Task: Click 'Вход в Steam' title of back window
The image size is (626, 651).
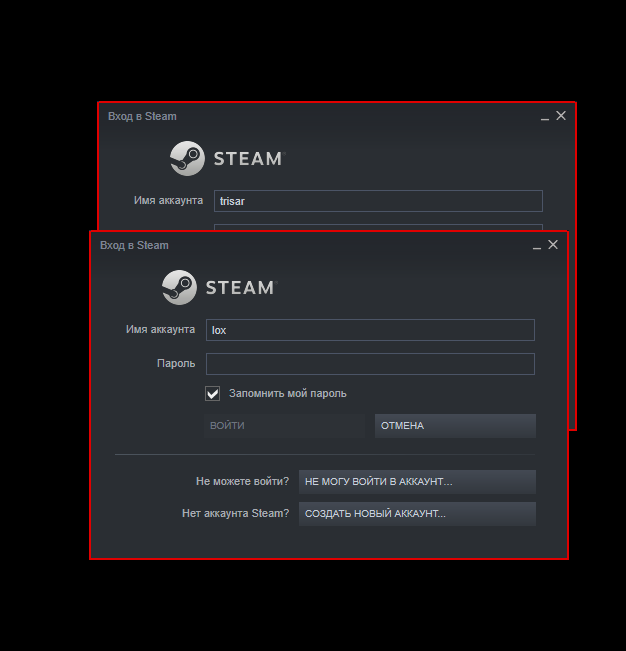Action: click(142, 116)
